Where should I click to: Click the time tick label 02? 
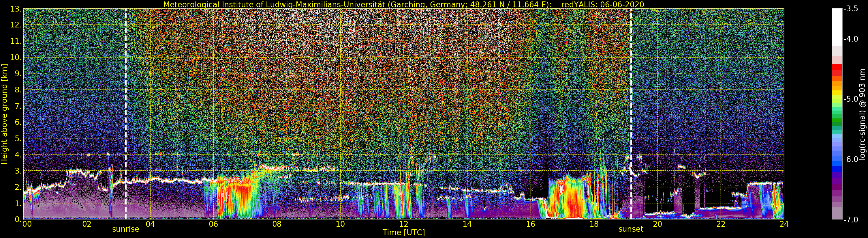click(87, 224)
